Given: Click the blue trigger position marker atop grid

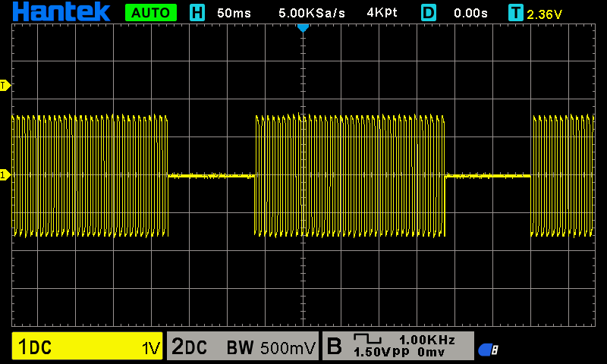Looking at the screenshot, I should 303,28.
